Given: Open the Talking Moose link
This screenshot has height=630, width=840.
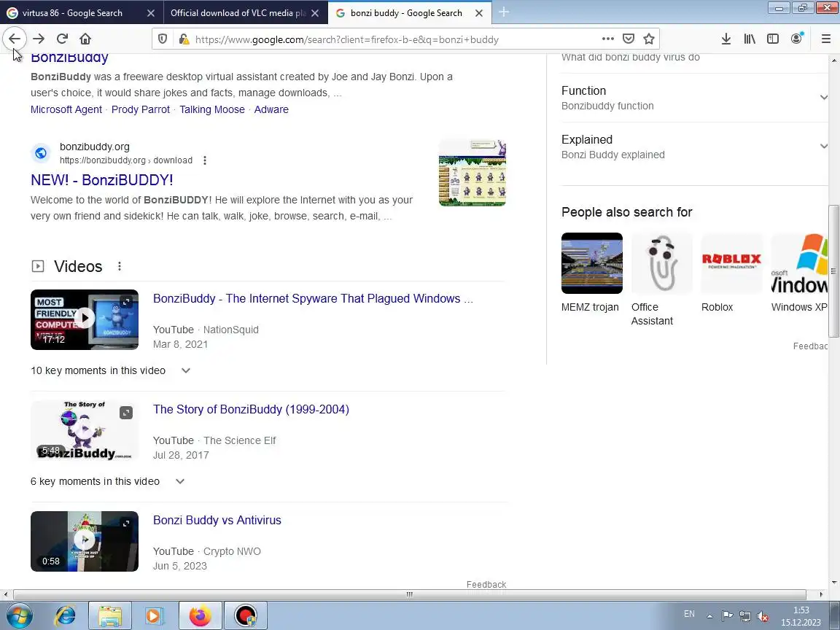Looking at the screenshot, I should pyautogui.click(x=212, y=109).
